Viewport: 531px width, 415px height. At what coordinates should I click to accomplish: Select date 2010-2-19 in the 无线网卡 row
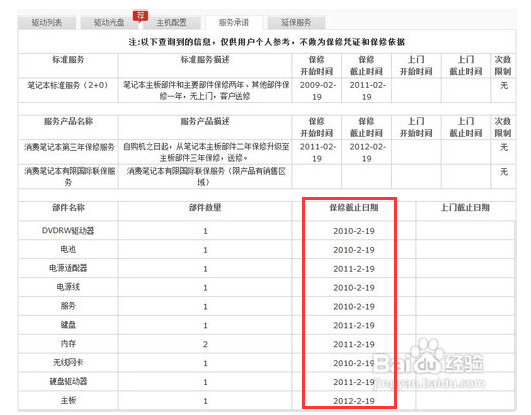click(354, 363)
